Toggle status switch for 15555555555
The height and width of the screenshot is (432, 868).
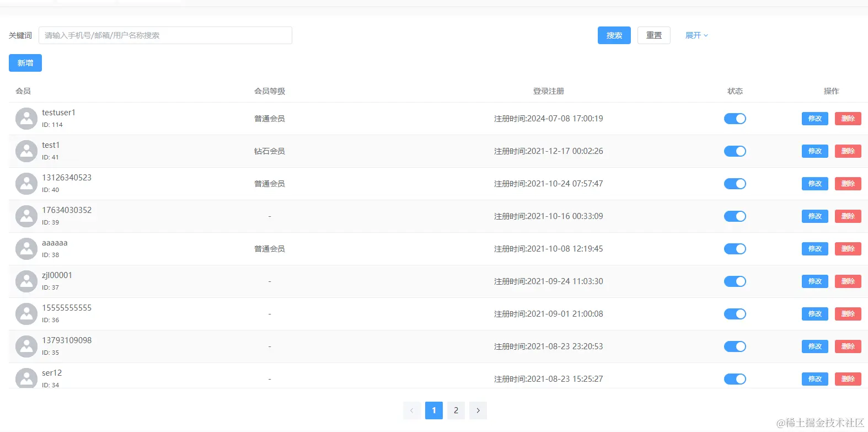coord(735,314)
